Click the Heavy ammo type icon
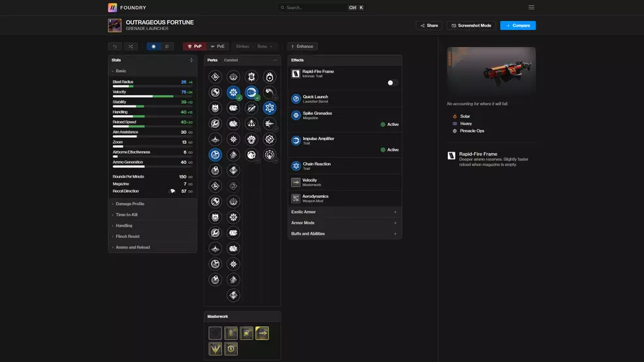Viewport: 644px width, 362px height. (x=455, y=123)
